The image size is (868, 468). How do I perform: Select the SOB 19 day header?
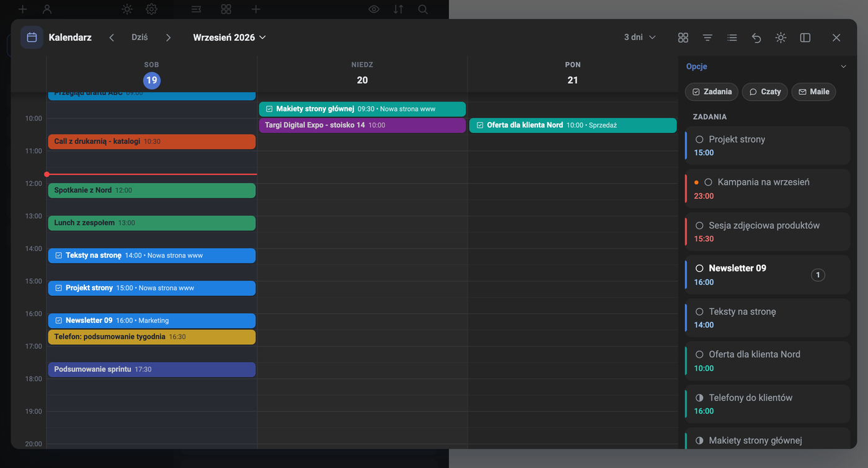click(x=152, y=74)
